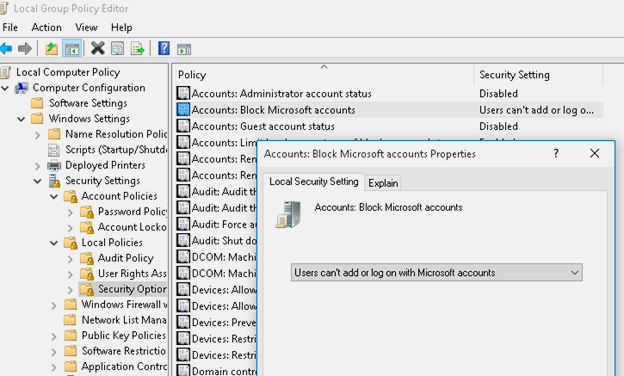
Task: Expand the Deployed Printers node
Action: [37, 166]
